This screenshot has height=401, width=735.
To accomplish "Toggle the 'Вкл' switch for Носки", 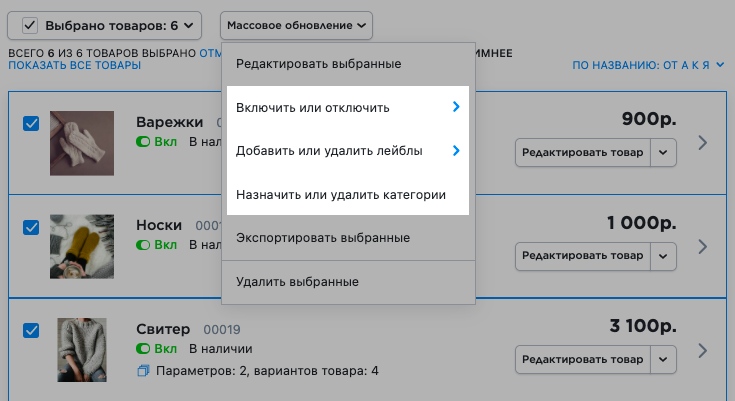I will click(143, 245).
